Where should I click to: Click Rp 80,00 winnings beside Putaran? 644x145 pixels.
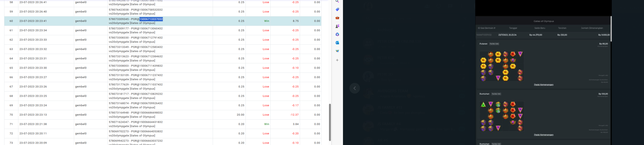click(x=603, y=44)
